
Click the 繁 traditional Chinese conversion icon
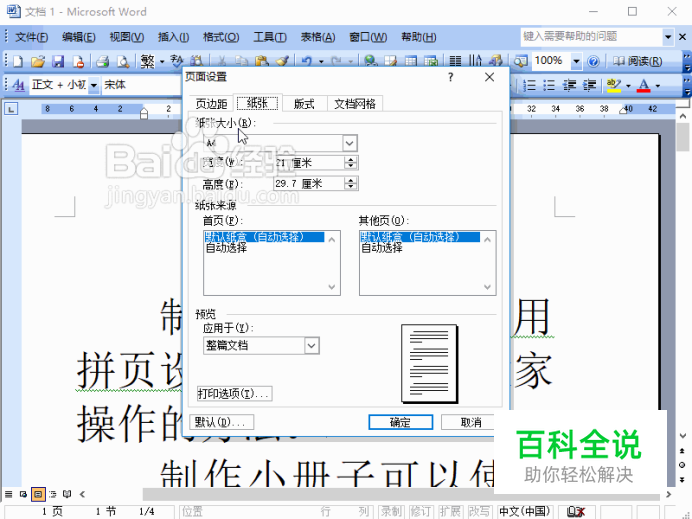click(147, 61)
